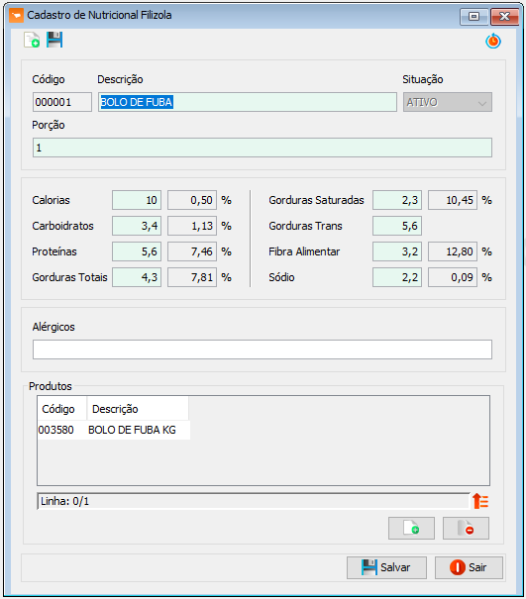The image size is (526, 599).
Task: Click the Calorias value field
Action: (x=137, y=200)
